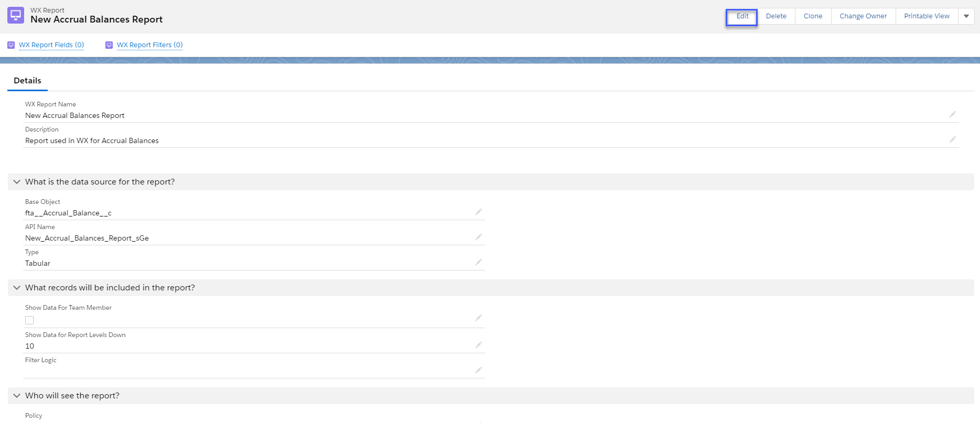Click edit pencil beside API Name

(x=479, y=237)
